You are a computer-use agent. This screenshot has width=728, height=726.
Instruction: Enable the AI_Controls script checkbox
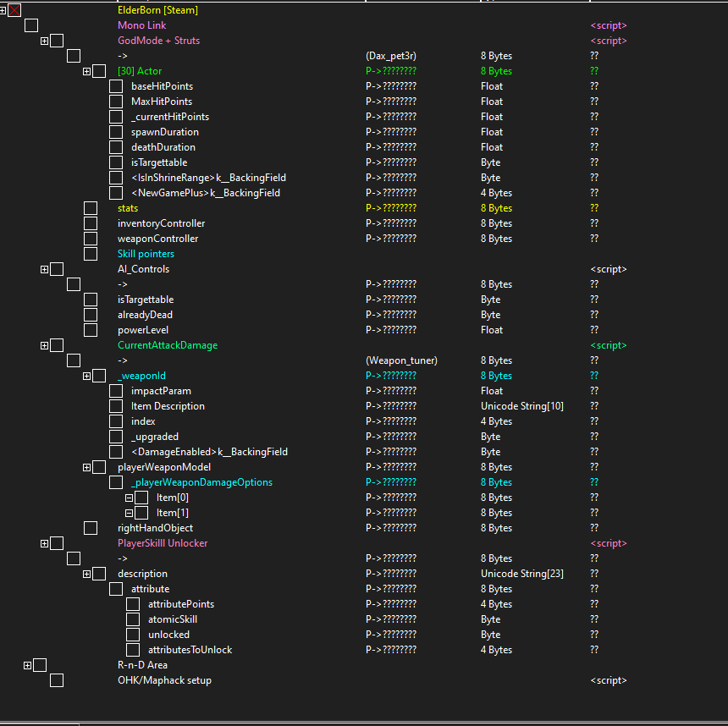click(x=57, y=269)
